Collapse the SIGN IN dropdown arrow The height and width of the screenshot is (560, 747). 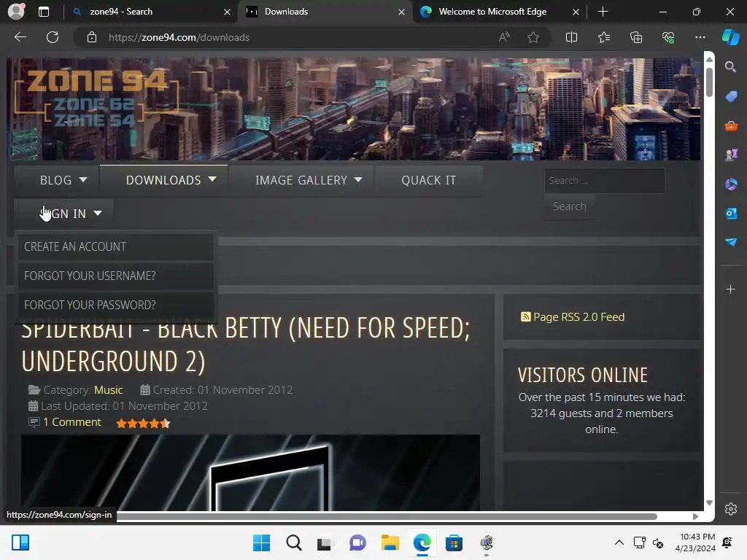[x=98, y=214]
